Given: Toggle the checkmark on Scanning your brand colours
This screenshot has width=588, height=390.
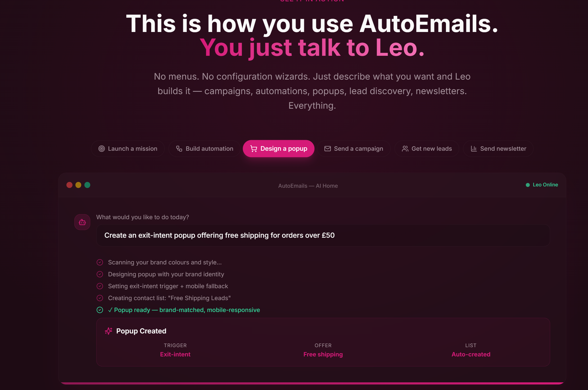Looking at the screenshot, I should click(x=100, y=262).
